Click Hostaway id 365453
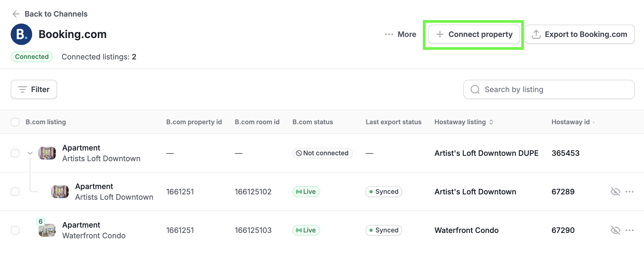This screenshot has width=644, height=264. tap(565, 153)
